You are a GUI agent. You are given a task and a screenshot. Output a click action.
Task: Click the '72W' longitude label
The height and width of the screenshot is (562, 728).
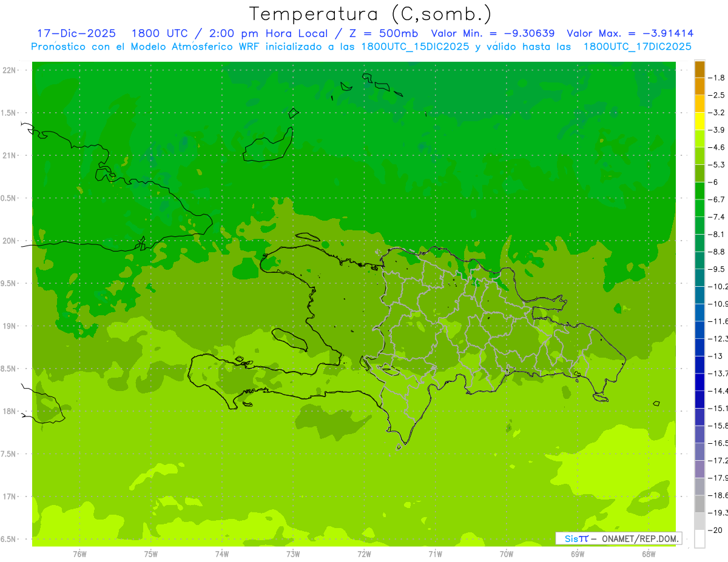(364, 553)
